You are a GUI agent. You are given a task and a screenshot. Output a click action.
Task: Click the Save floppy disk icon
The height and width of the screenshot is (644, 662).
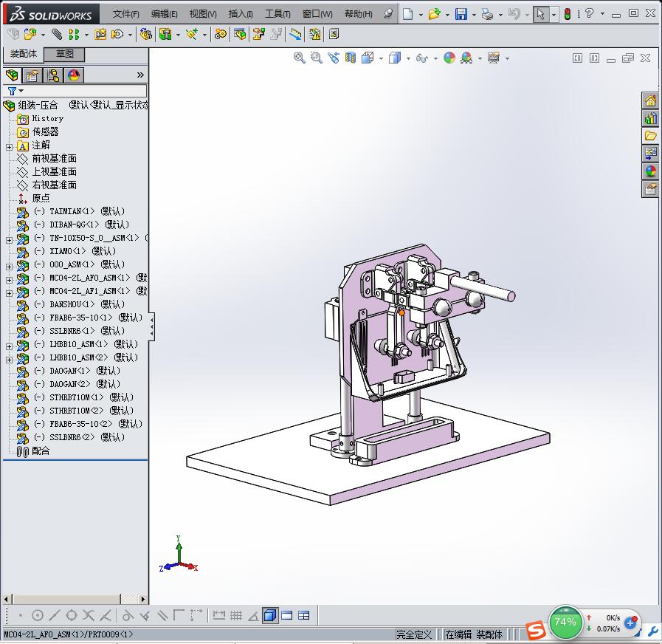[461, 14]
